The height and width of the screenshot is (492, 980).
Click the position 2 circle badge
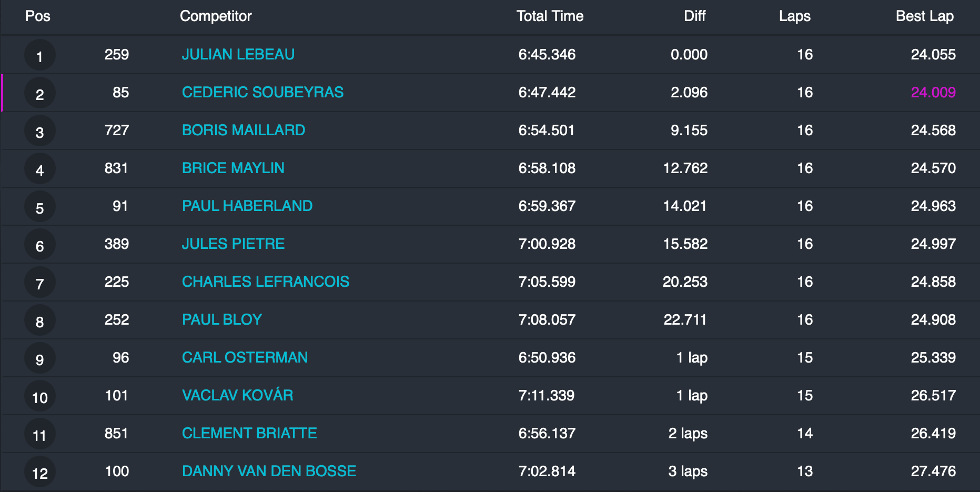pyautogui.click(x=39, y=94)
